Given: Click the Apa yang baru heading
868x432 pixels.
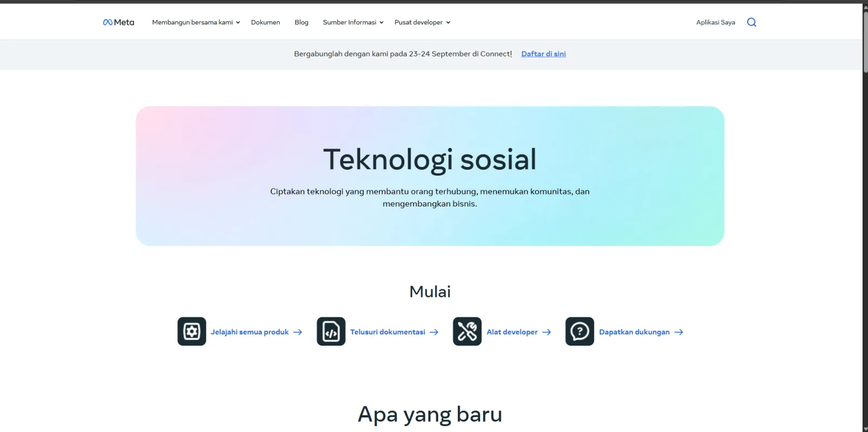Looking at the screenshot, I should click(x=430, y=415).
